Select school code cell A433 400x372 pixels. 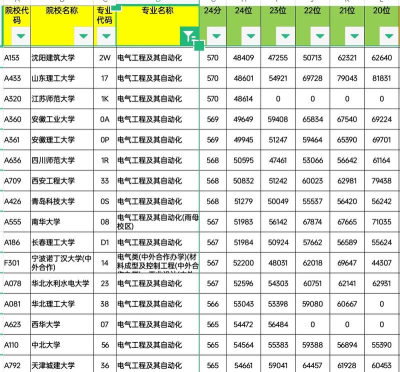click(16, 78)
